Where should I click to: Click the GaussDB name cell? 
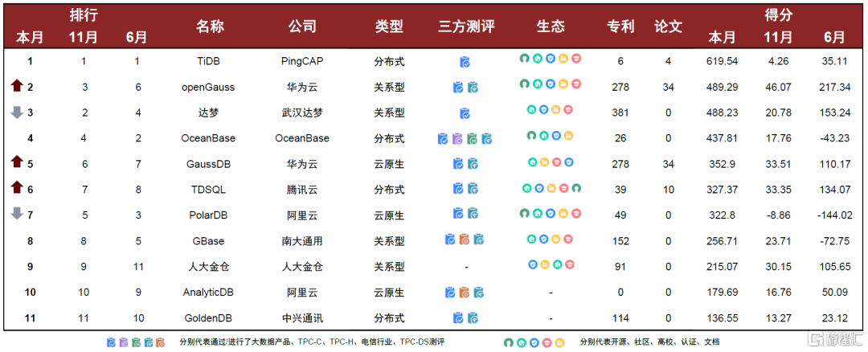click(208, 164)
